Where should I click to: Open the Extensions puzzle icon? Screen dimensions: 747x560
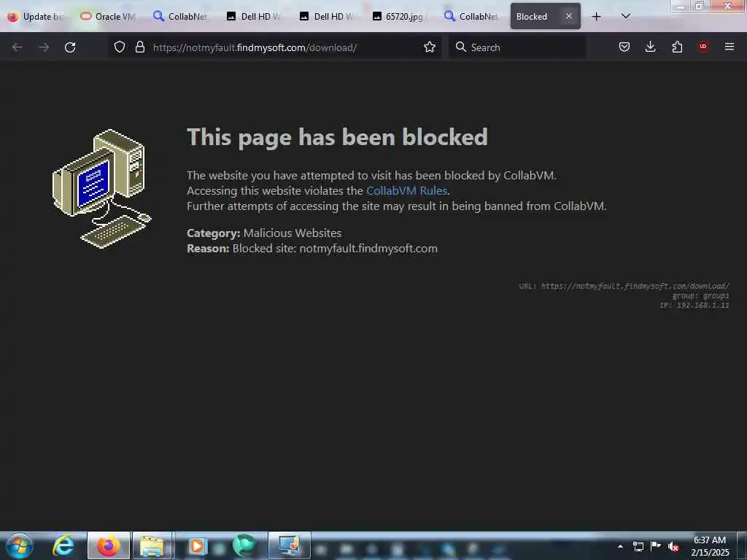point(677,47)
